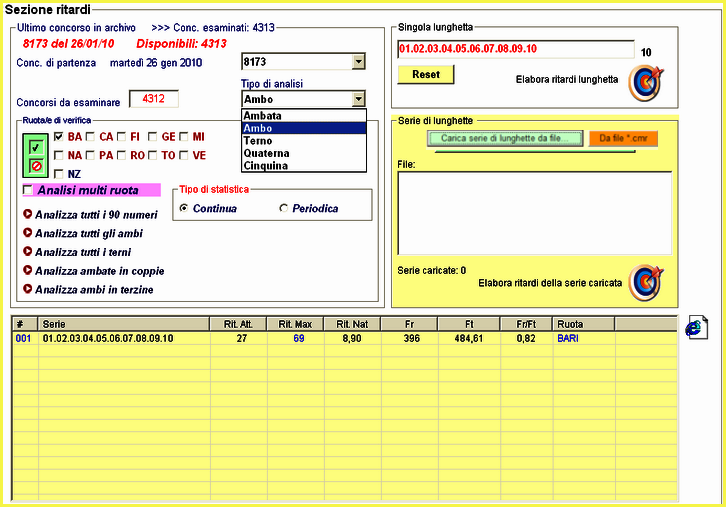The width and height of the screenshot is (726, 507).
Task: Select the Continua statistic radio button
Action: pos(184,208)
